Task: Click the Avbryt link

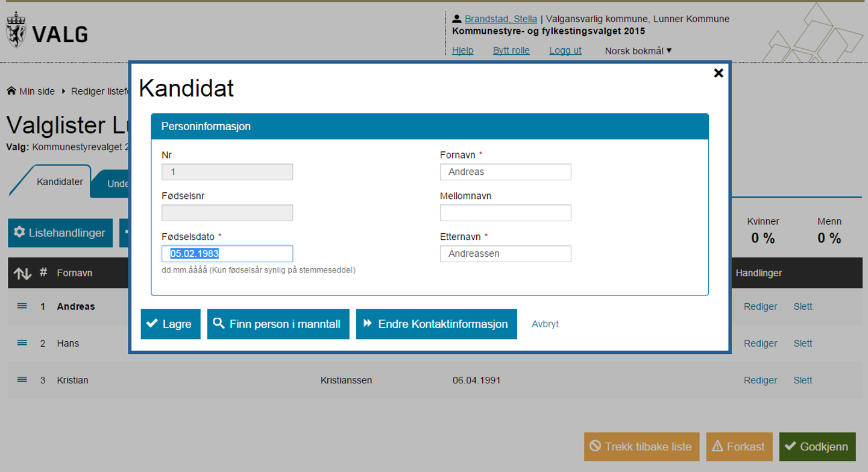Action: click(545, 324)
